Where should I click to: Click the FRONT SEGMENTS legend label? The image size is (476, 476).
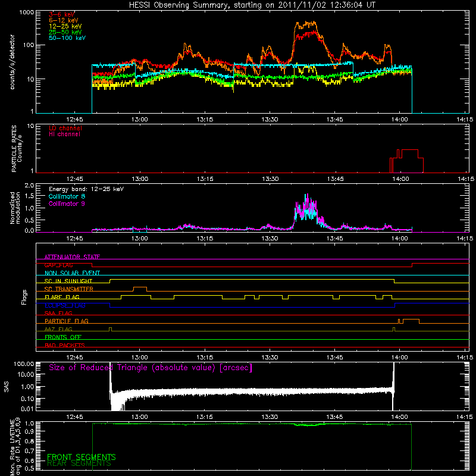click(x=82, y=457)
